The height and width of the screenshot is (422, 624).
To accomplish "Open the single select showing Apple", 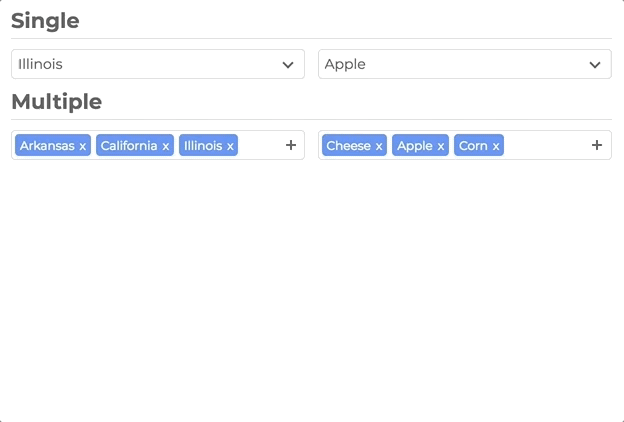I will 465,64.
